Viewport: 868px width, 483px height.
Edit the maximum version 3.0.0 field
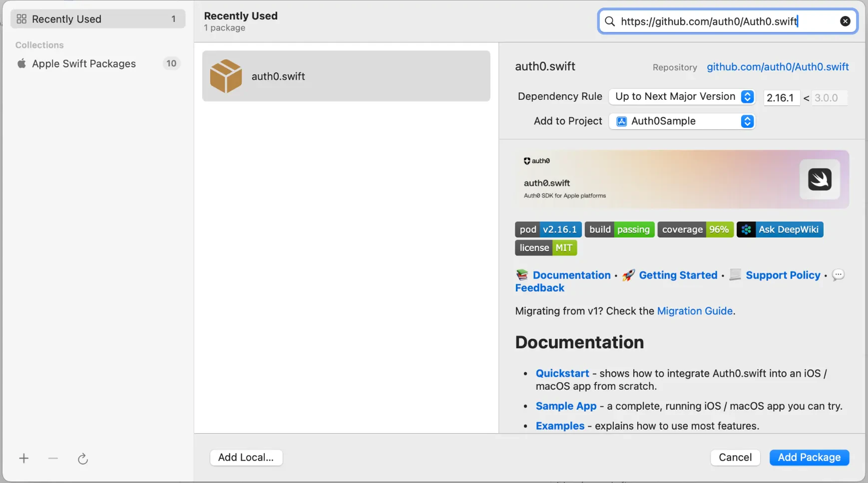pyautogui.click(x=829, y=98)
